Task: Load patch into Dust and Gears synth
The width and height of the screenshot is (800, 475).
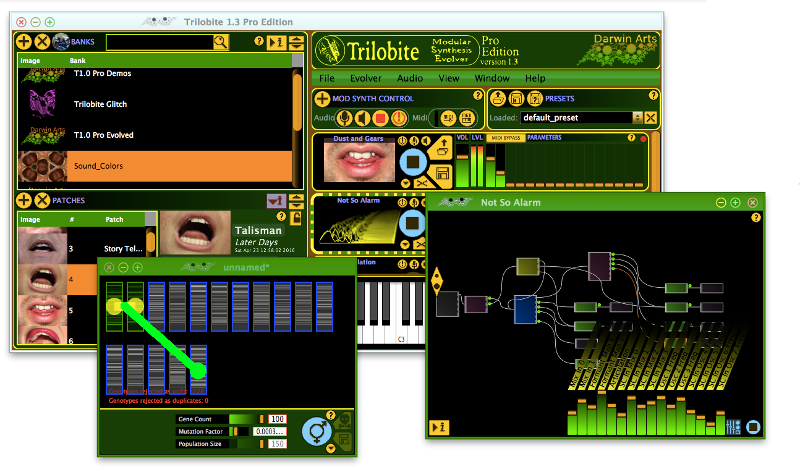Action: coord(443,148)
